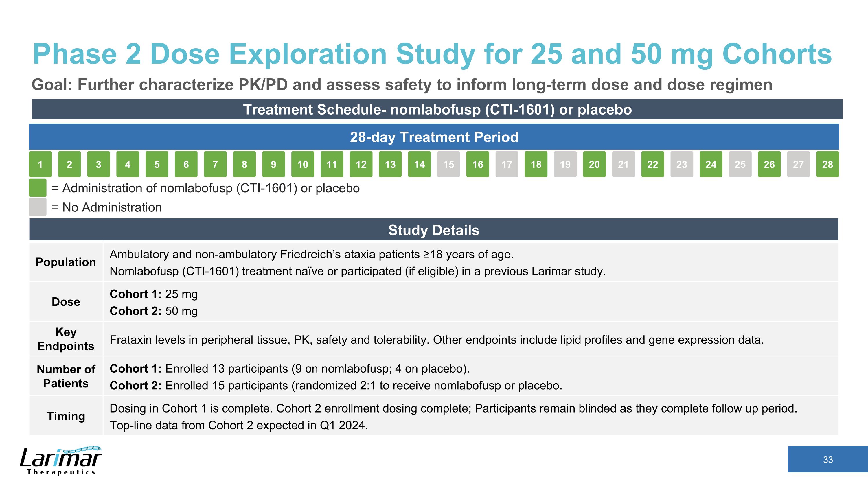Click the day 20 treatment marker

pyautogui.click(x=594, y=164)
